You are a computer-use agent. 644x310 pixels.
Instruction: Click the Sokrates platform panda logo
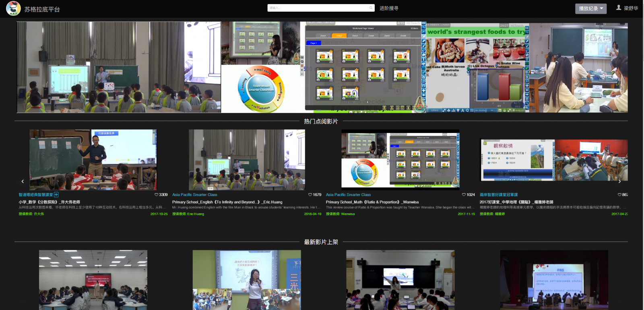[13, 8]
